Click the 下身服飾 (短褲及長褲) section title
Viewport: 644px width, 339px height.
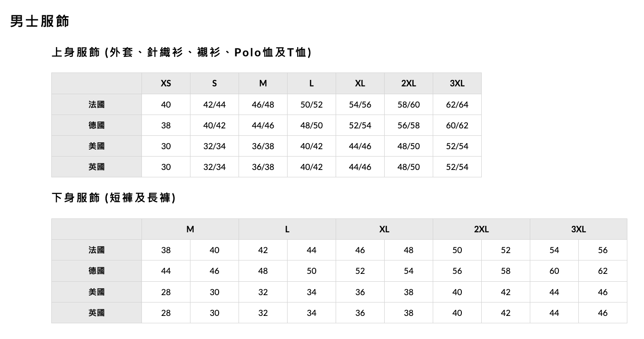click(114, 198)
